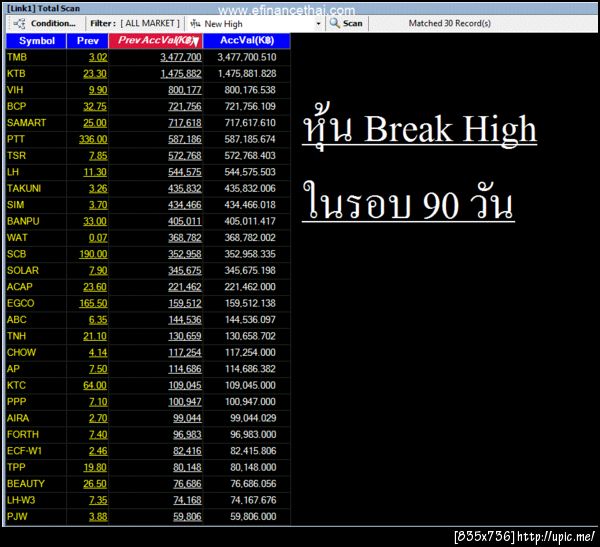Select the LH-W3 symbol
Screen dimensions: 600x547
[21, 500]
